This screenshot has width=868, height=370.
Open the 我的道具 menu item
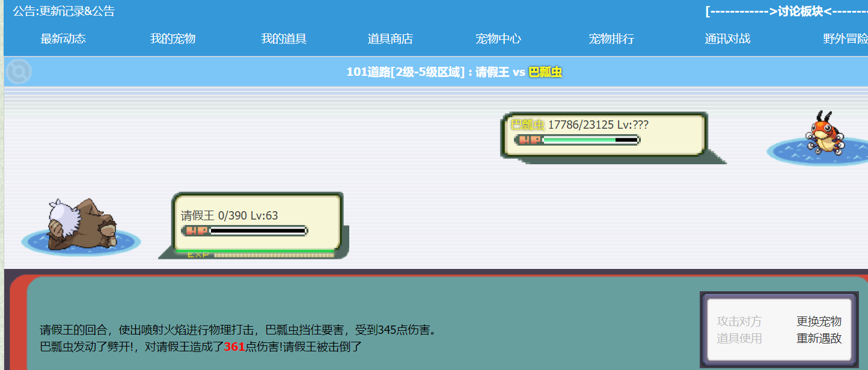284,39
